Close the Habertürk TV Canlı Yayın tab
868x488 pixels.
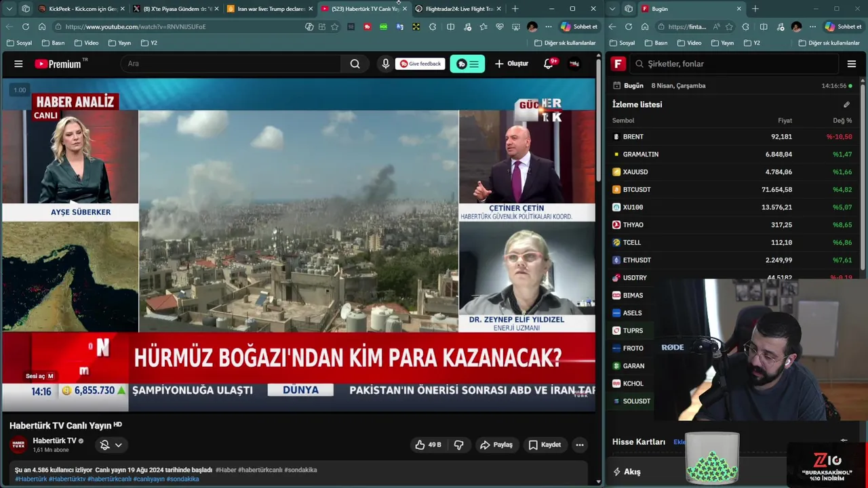pyautogui.click(x=405, y=9)
